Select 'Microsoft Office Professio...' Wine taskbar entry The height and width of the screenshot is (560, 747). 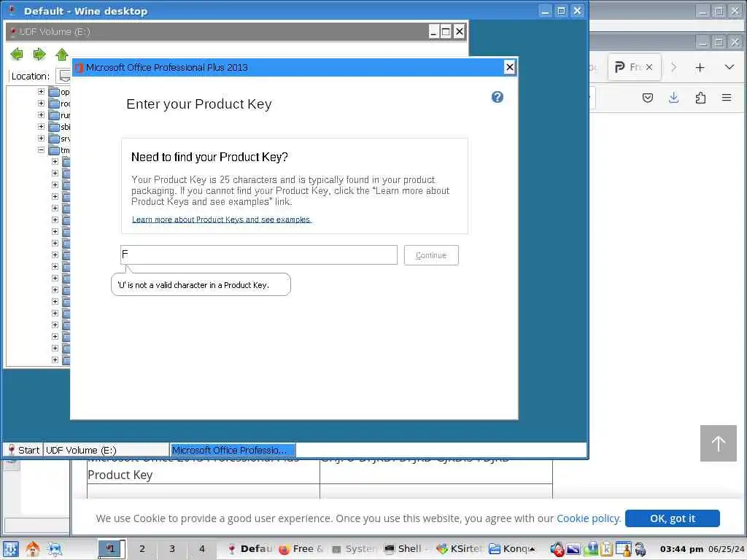pyautogui.click(x=233, y=450)
